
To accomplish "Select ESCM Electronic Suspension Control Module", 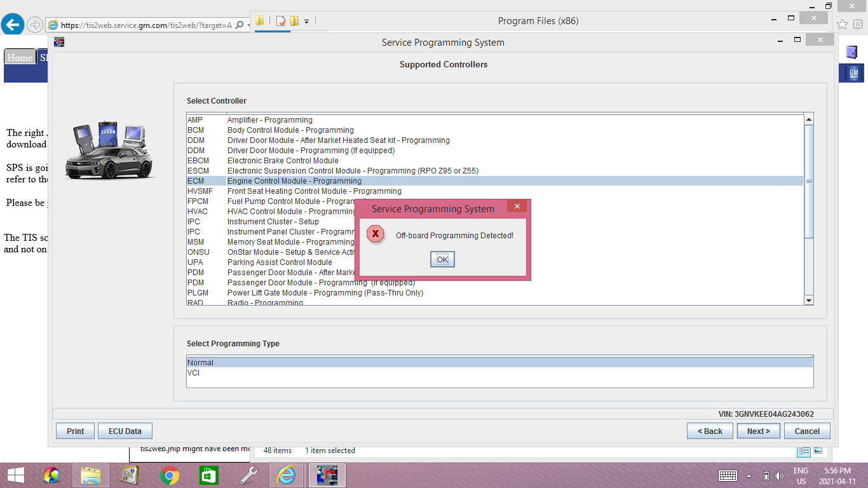I will coord(495,171).
